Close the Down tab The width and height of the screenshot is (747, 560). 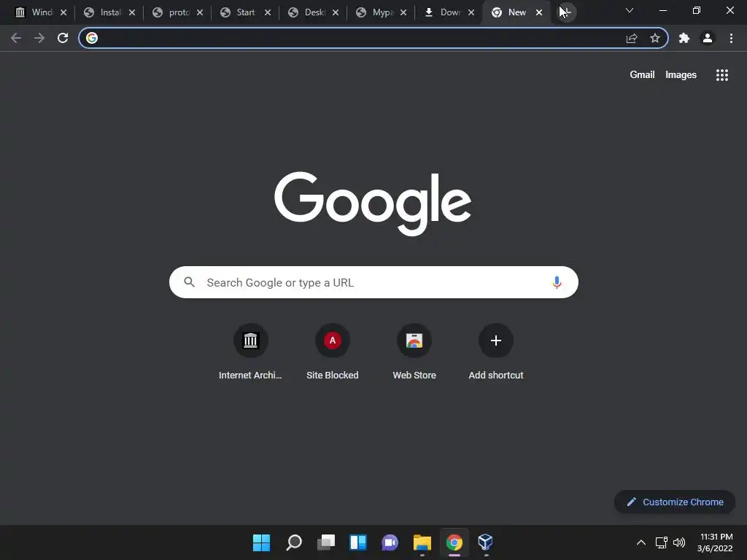coord(471,12)
